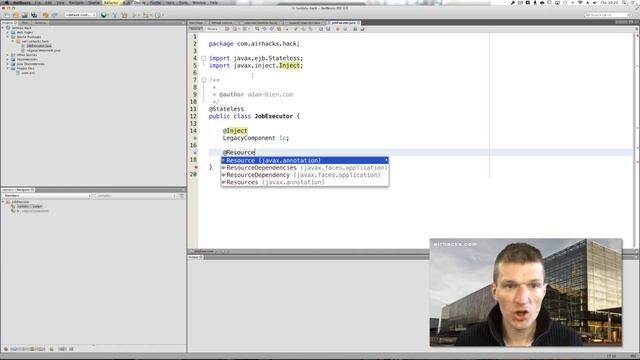This screenshot has width=640, height=360.
Task: Click the Debug Project toolbar icon
Action: click(146, 15)
